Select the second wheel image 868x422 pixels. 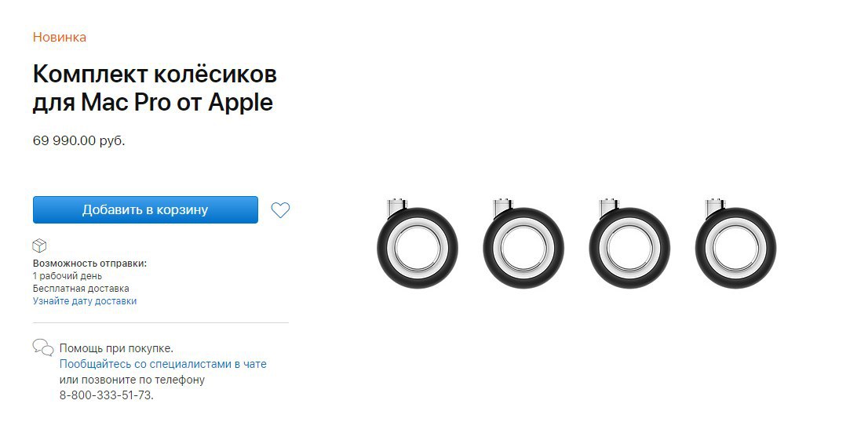[x=523, y=243]
